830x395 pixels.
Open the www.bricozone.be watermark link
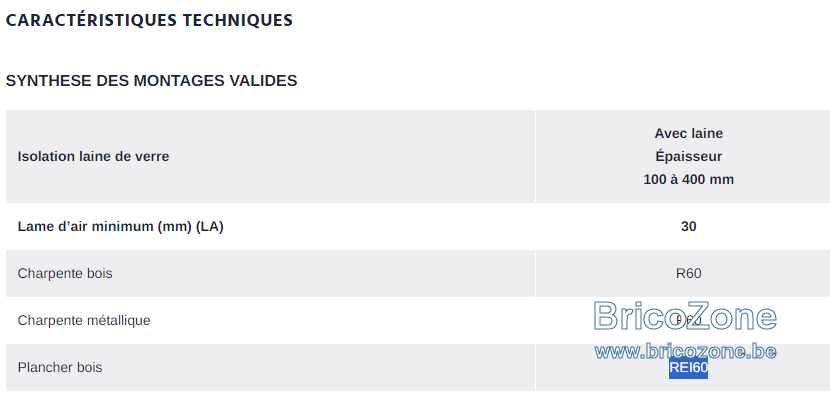click(x=685, y=351)
